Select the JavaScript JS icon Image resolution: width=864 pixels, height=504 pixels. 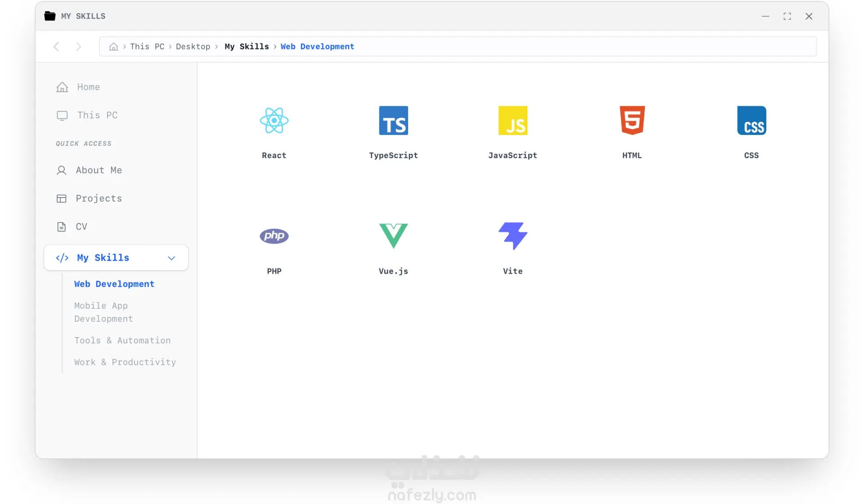point(513,121)
